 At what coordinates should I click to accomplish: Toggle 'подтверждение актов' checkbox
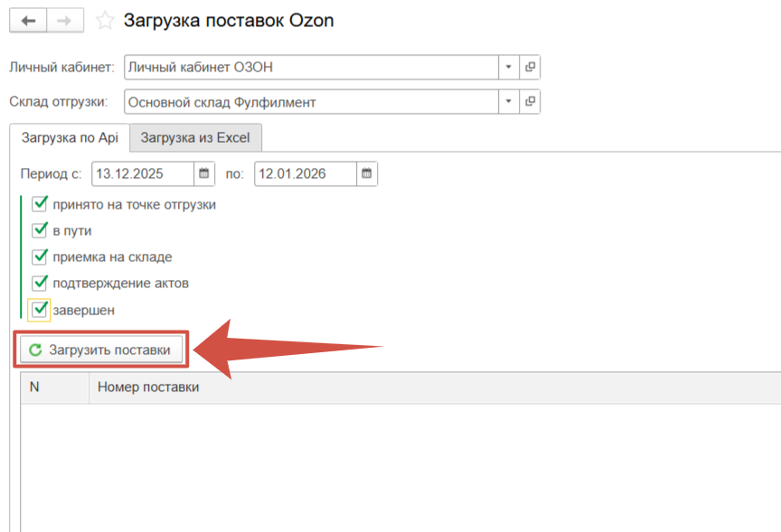pos(40,283)
